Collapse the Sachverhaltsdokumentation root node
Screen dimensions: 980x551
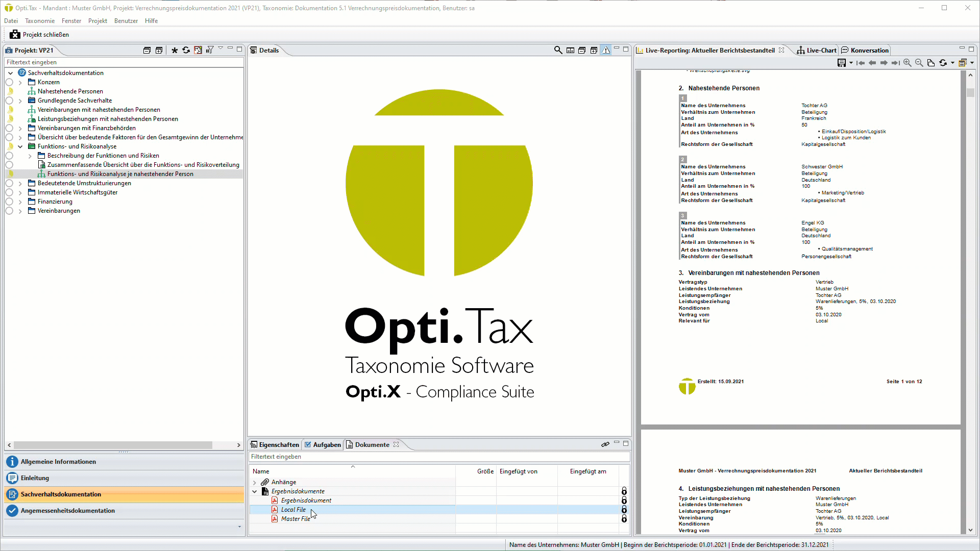10,73
